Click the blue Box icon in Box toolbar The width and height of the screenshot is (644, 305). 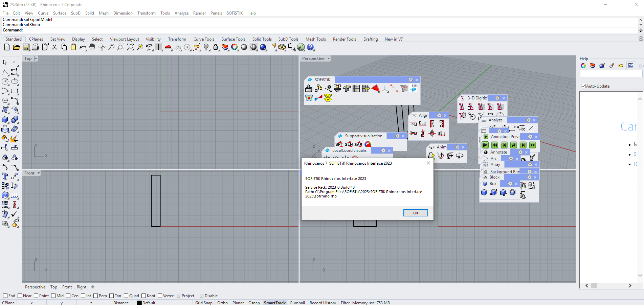[x=484, y=192]
